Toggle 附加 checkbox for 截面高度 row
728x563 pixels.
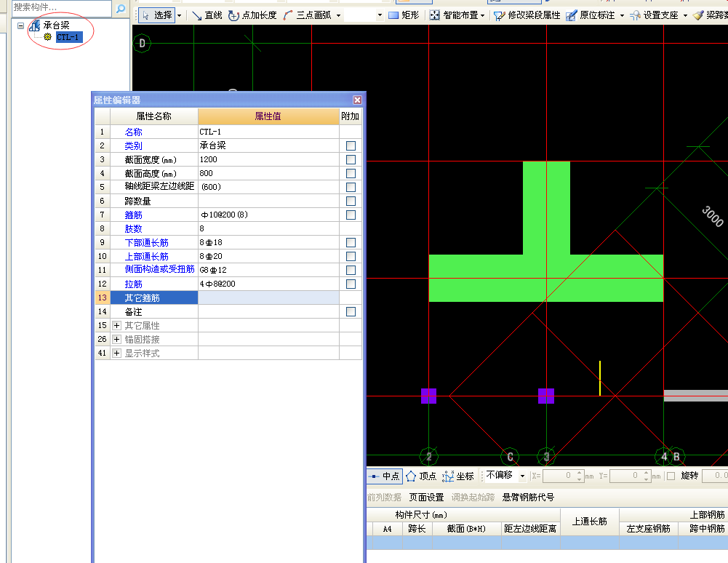[x=351, y=173]
